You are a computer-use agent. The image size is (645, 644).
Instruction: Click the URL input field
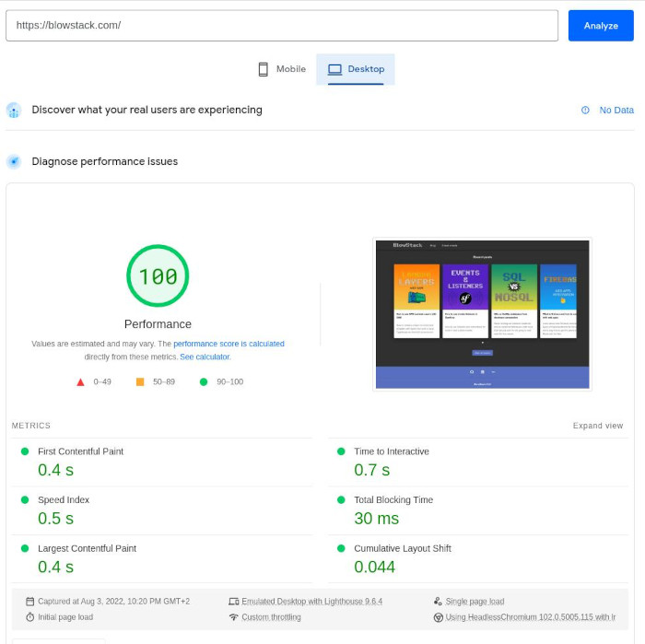pos(282,26)
